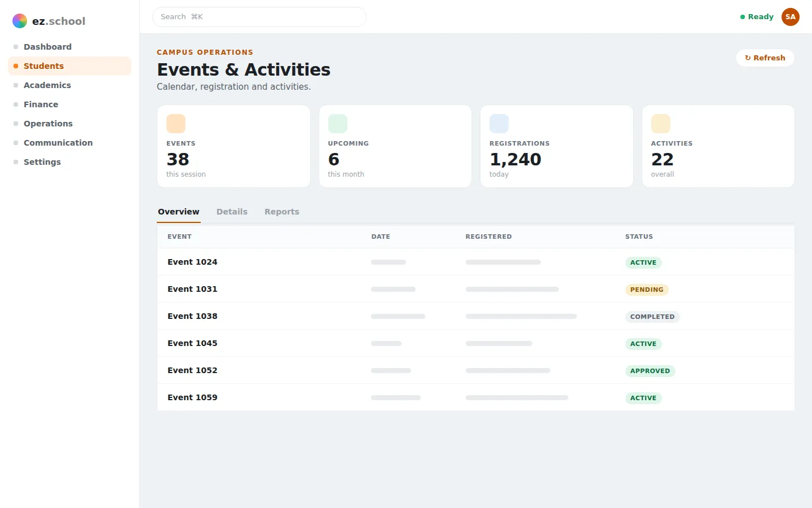Click the STATUS column header
This screenshot has width=812, height=508.
639,237
